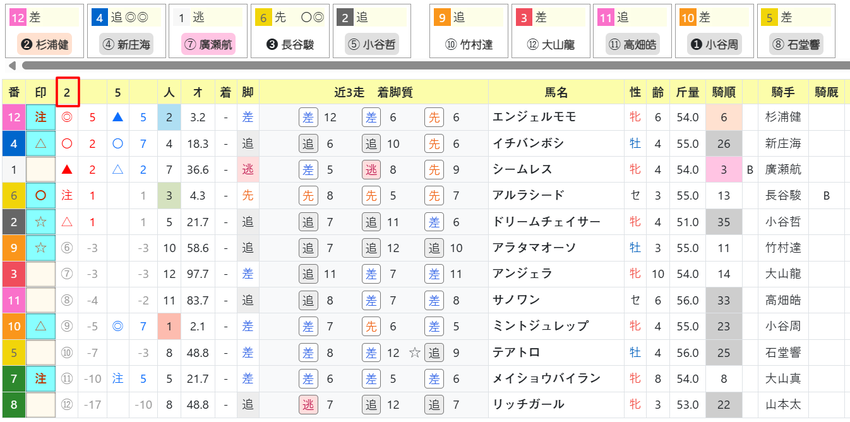Click the 騎順 column header
This screenshot has width=850, height=422.
(x=723, y=92)
